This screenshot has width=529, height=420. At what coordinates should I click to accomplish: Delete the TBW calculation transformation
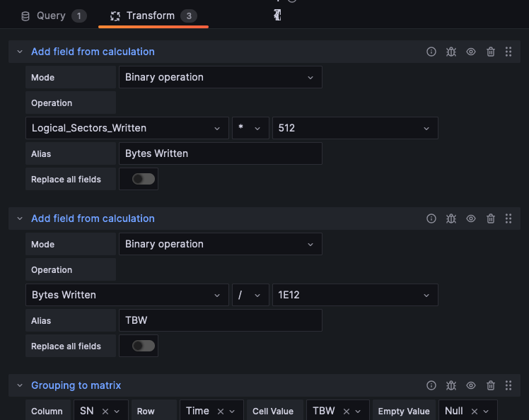(x=491, y=218)
